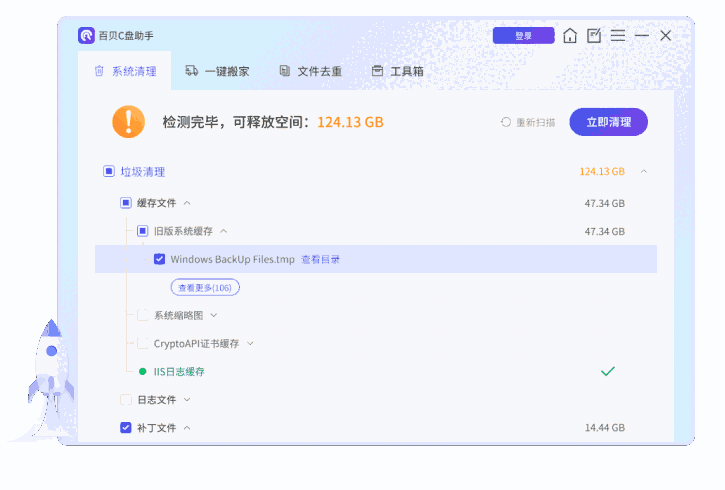725x490 pixels.
Task: Click orange 124.13 GB on 垃圾清理 row
Action: click(x=602, y=172)
